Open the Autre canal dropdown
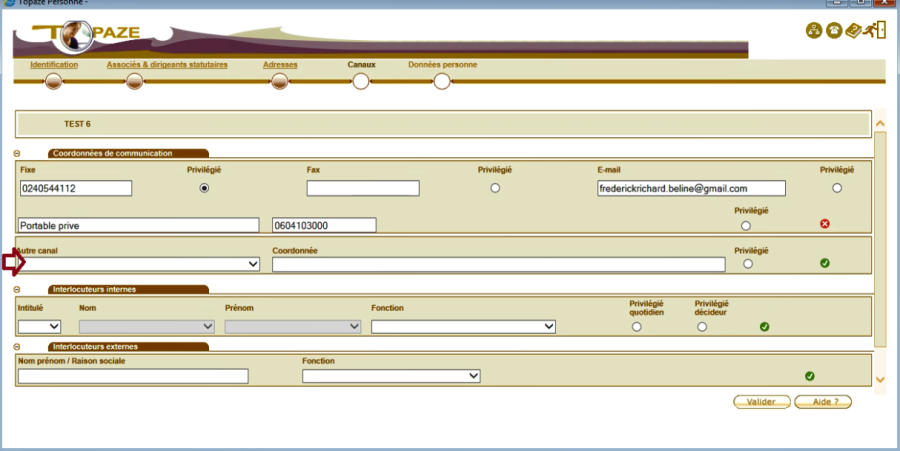 click(x=140, y=264)
